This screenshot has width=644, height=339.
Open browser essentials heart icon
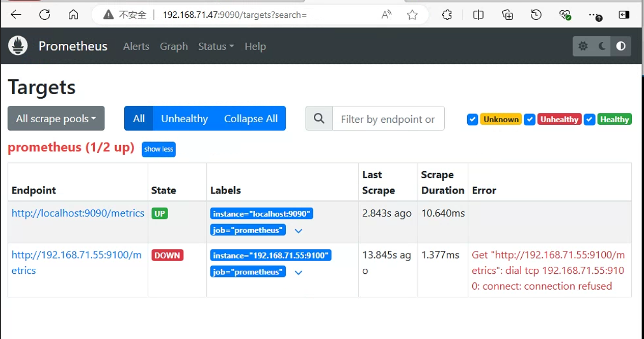coord(565,15)
